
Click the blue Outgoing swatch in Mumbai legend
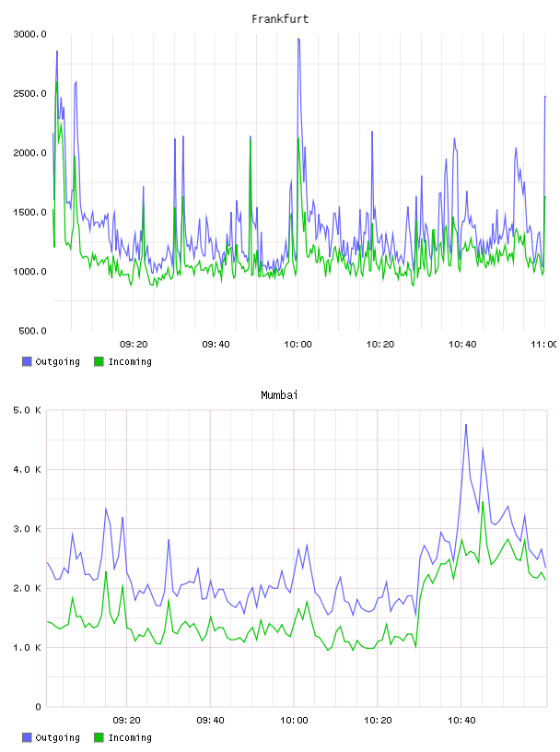point(27,737)
